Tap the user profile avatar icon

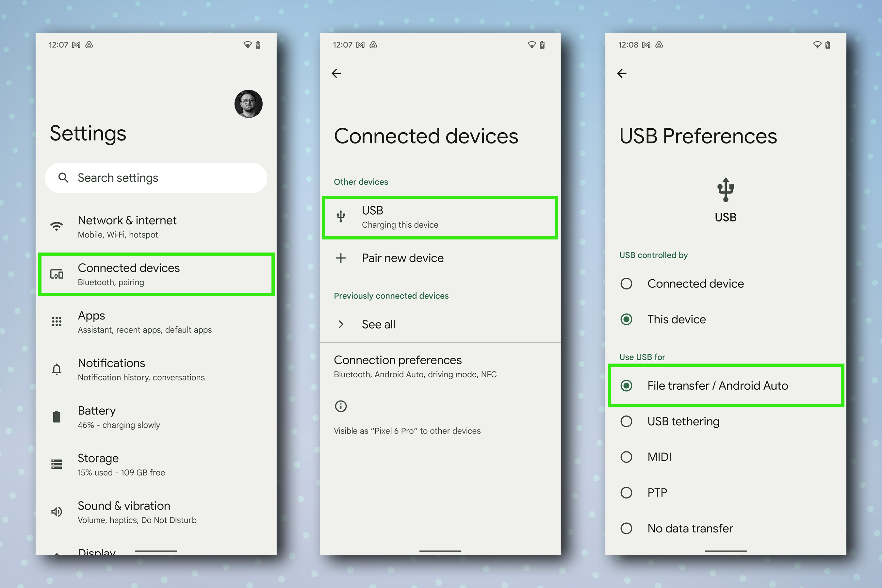click(x=248, y=103)
